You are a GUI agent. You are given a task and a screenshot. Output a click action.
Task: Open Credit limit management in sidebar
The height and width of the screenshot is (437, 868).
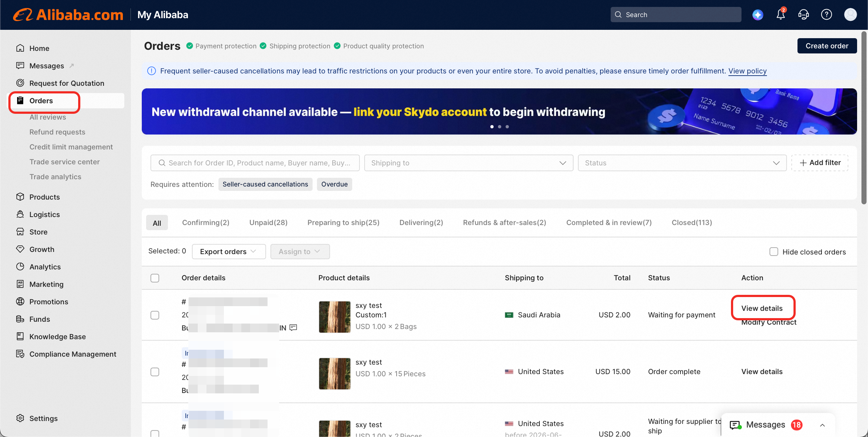tap(71, 147)
